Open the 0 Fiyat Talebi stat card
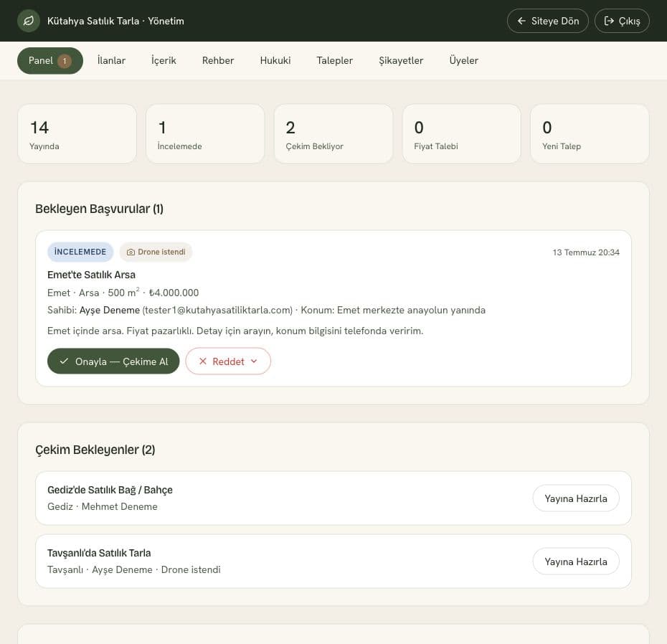The image size is (667, 644). click(x=462, y=134)
